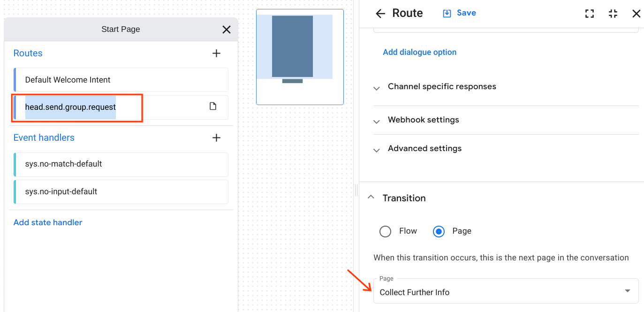Select the Page transition radio button

(439, 231)
